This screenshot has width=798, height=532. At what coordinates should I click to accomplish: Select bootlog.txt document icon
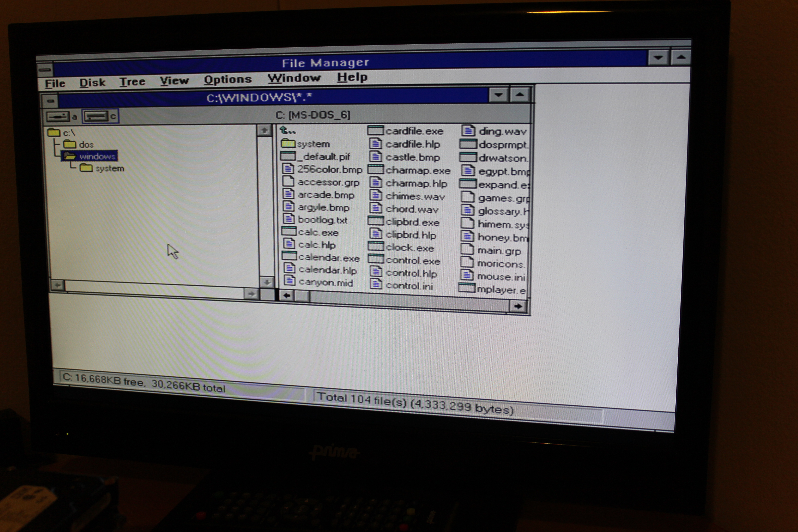click(x=289, y=219)
